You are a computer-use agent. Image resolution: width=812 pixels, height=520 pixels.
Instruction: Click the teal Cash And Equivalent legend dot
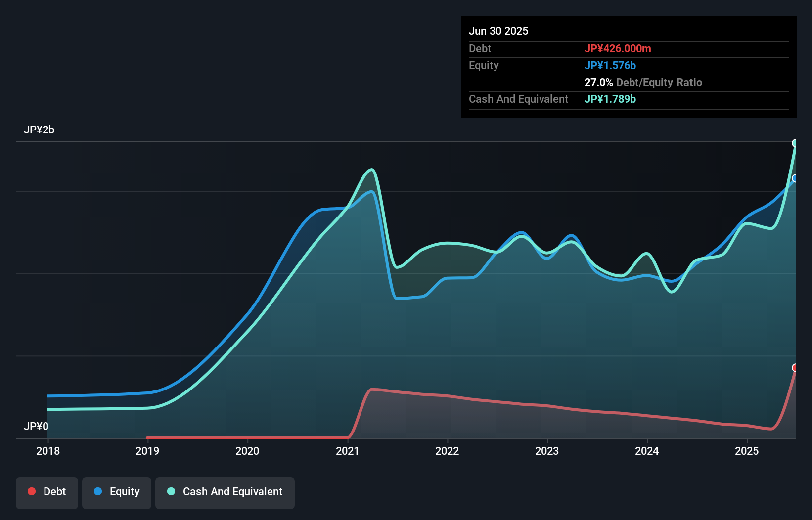(171, 491)
